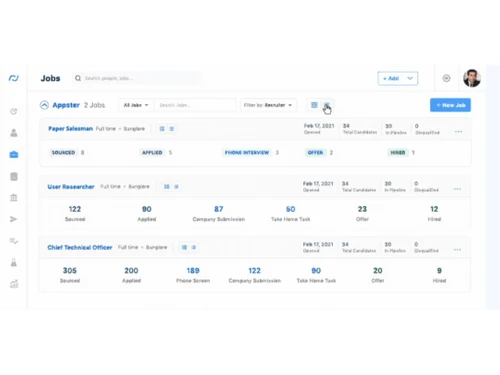
Task: Click the Jobs page heading
Action: pyautogui.click(x=50, y=78)
